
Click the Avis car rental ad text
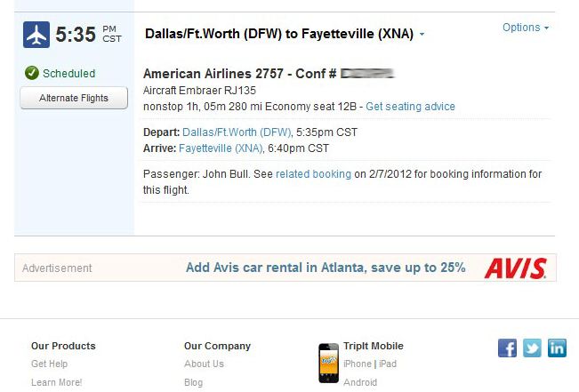[325, 268]
